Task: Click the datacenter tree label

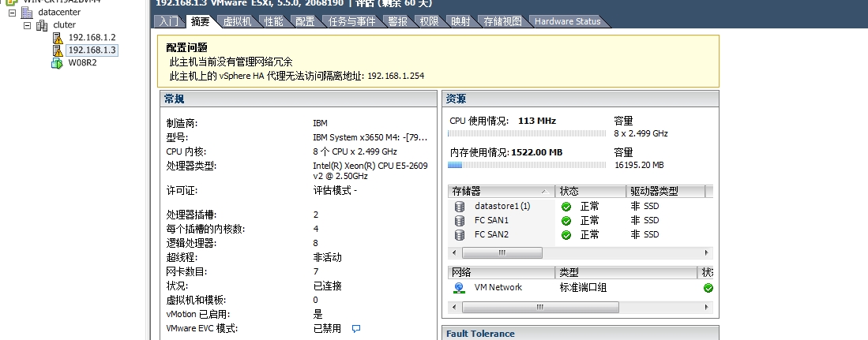Action: [59, 12]
